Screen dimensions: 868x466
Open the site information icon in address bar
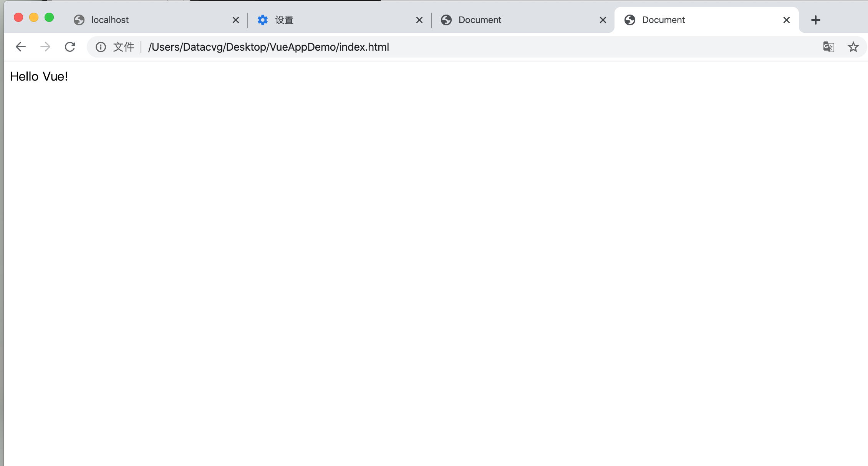pyautogui.click(x=100, y=47)
